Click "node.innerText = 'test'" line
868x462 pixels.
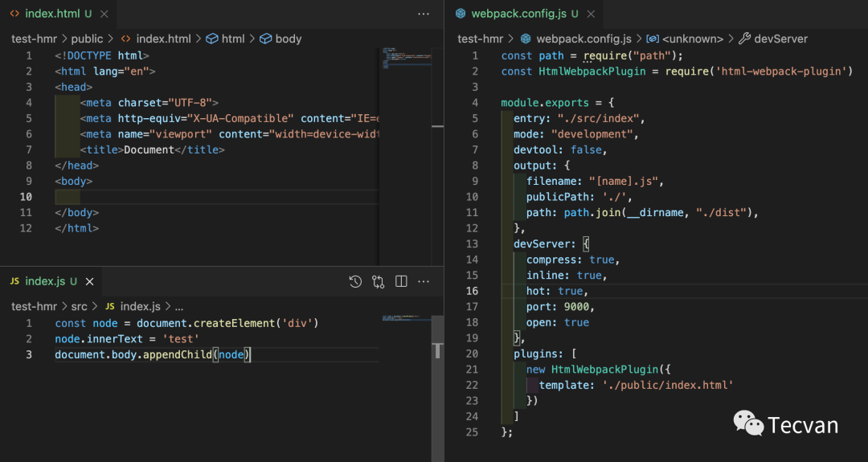127,339
